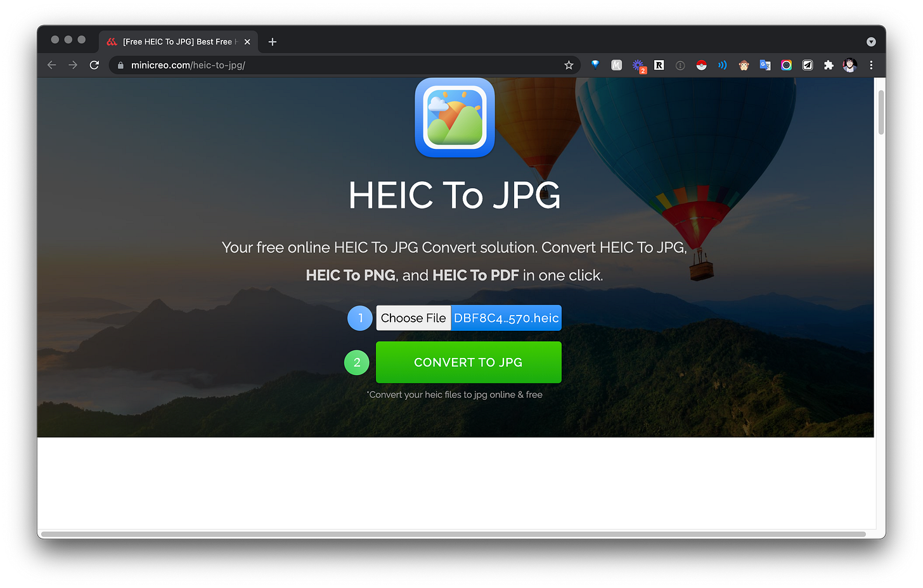Click the bold HEIC To PDF text
The image size is (923, 588).
[475, 276]
